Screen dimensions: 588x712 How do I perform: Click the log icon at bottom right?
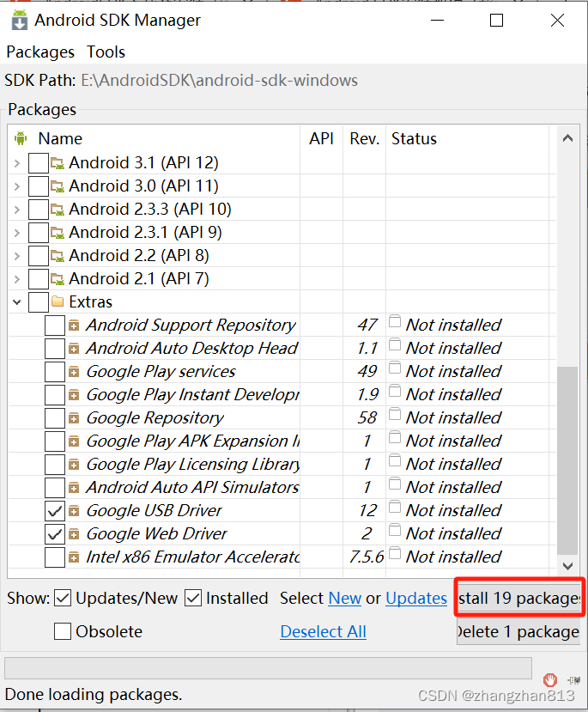click(574, 679)
